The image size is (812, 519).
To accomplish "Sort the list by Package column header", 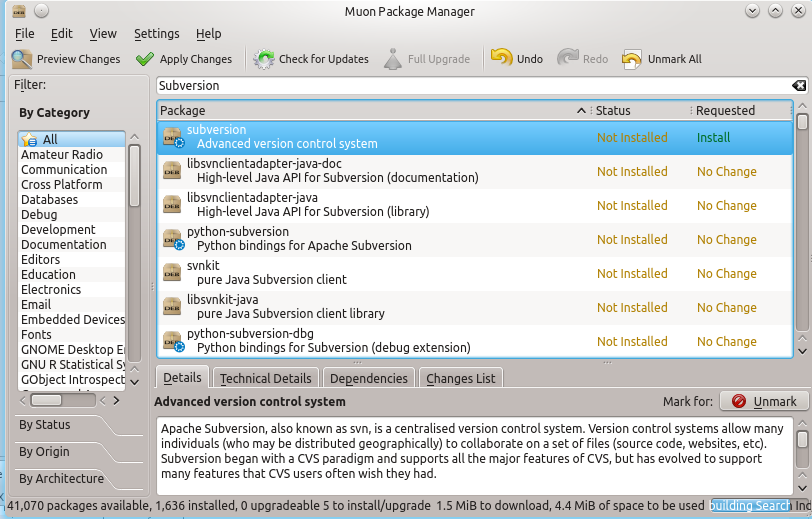I will (x=370, y=110).
